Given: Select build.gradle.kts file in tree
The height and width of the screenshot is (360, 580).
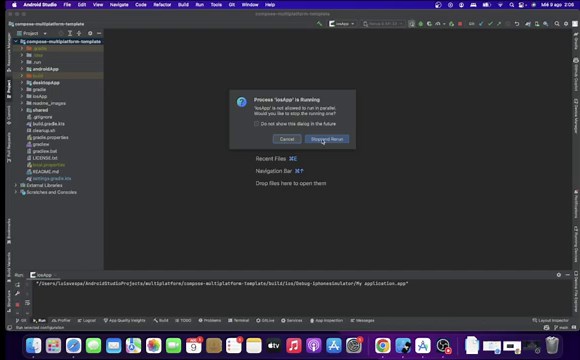Looking at the screenshot, I should tap(45, 124).
